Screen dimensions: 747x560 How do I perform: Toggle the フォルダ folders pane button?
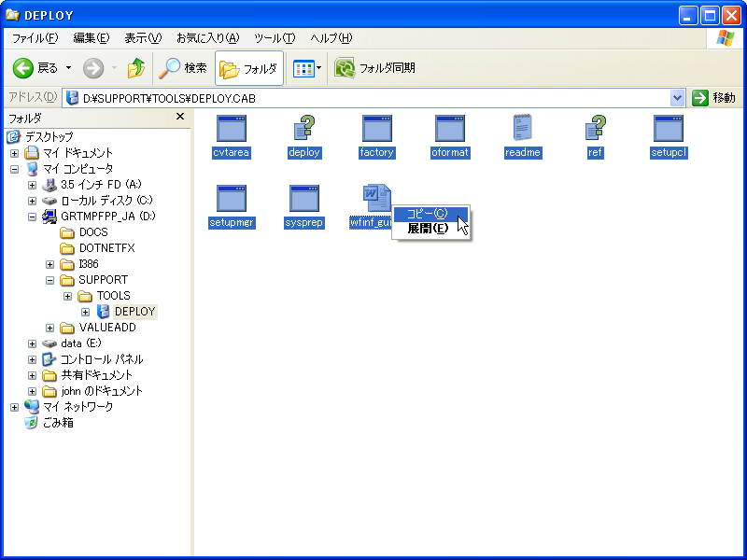pos(249,68)
